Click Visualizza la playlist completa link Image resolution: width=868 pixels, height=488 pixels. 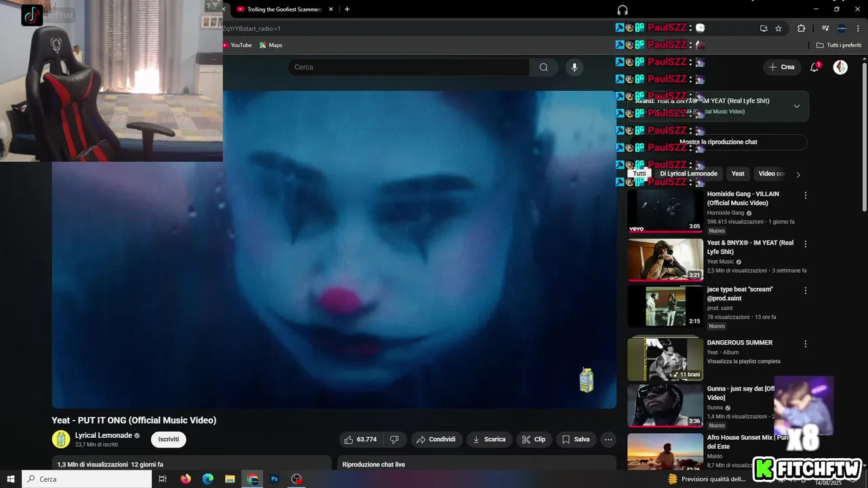coord(743,361)
